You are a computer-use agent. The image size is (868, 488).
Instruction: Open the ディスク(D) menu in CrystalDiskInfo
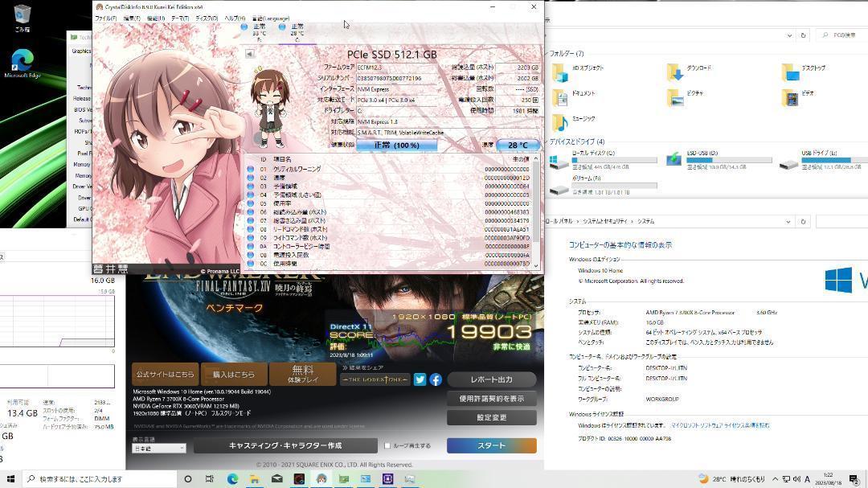point(207,18)
